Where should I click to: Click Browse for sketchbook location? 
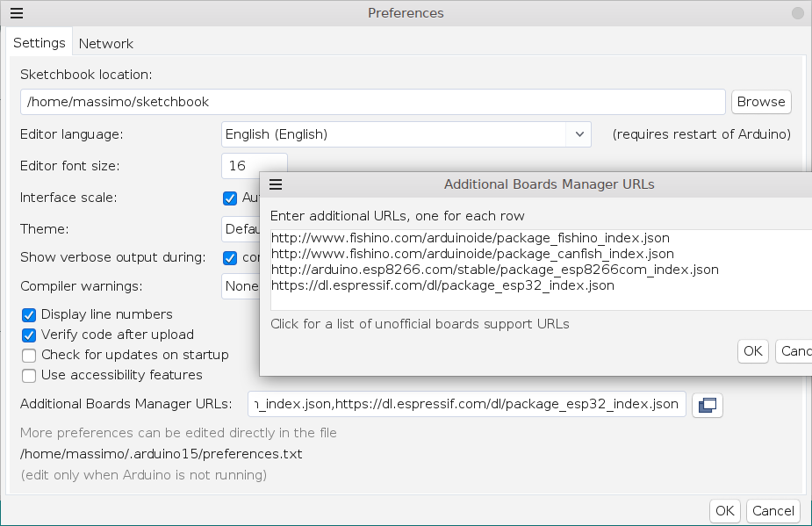[760, 102]
